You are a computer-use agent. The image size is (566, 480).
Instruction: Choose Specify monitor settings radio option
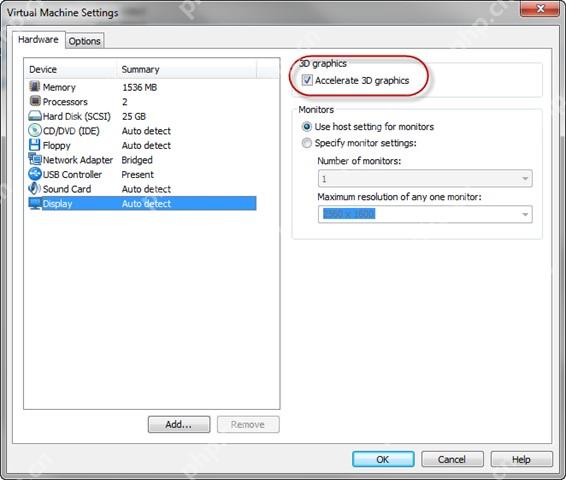(x=306, y=143)
